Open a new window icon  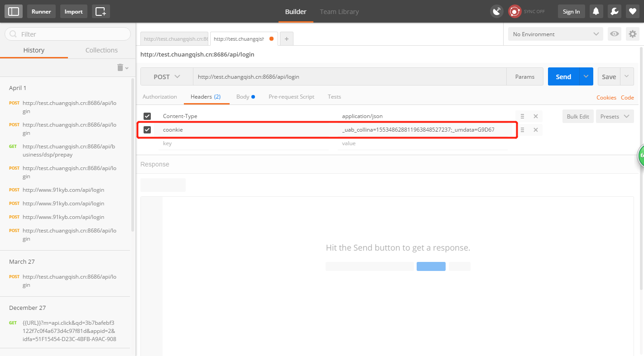101,11
